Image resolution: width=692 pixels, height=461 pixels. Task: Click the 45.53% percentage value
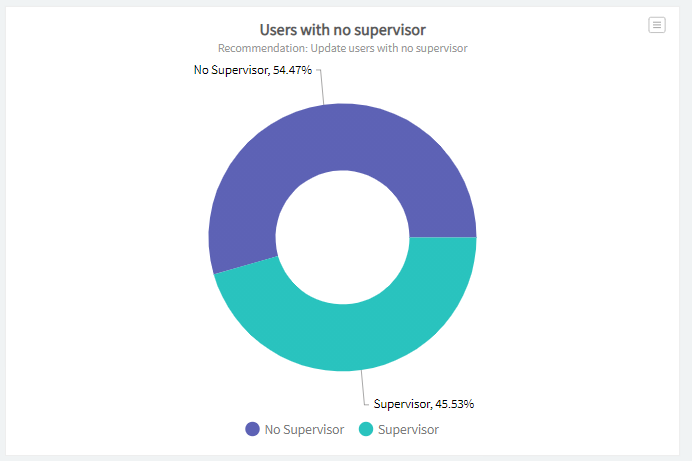coord(454,404)
